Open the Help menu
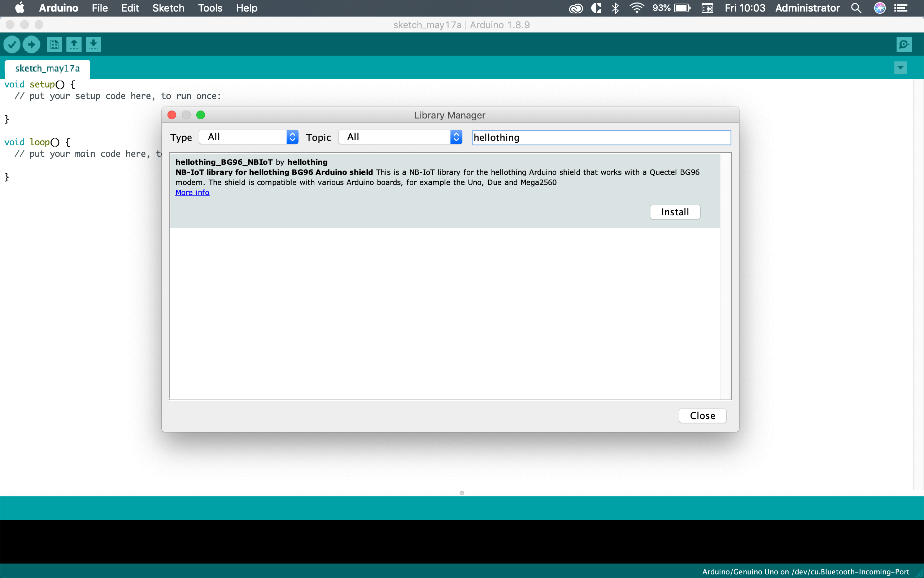The width and height of the screenshot is (924, 578). (x=247, y=8)
